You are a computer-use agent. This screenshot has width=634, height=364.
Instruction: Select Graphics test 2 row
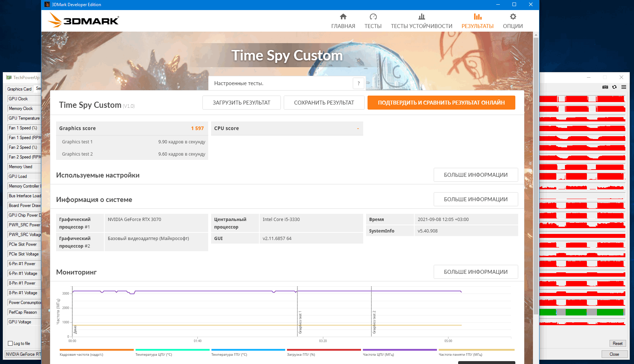132,154
